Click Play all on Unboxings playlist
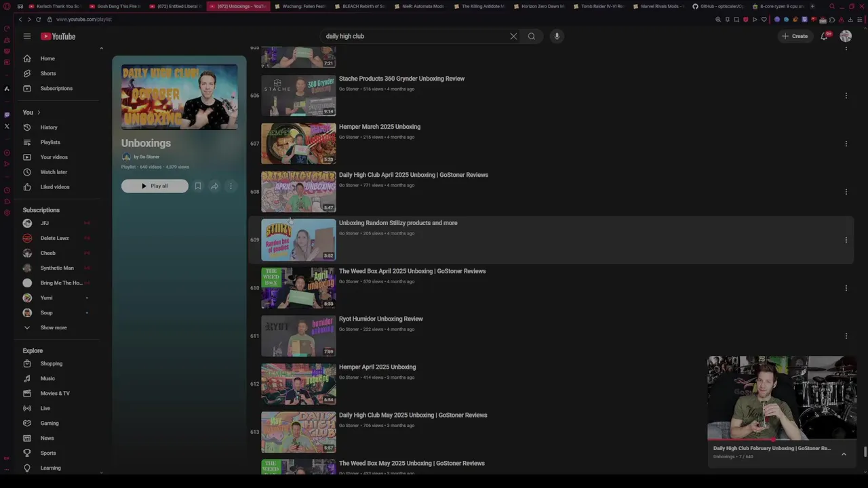Image resolution: width=868 pixels, height=488 pixels. point(155,186)
